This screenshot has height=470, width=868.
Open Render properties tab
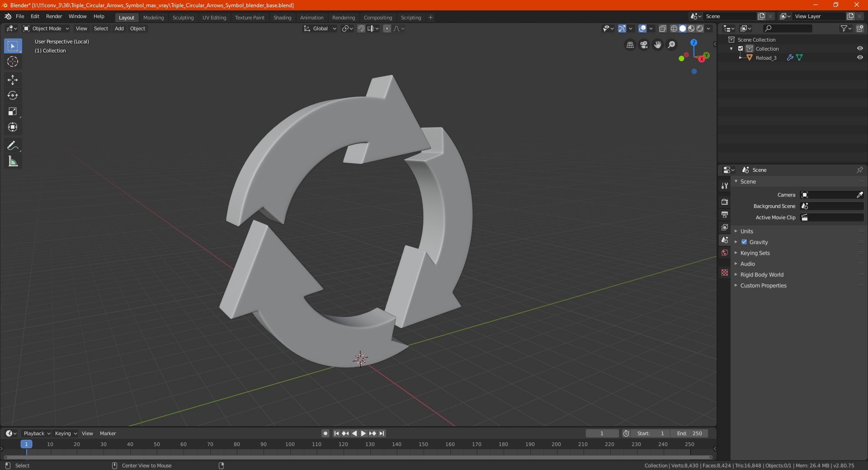725,202
